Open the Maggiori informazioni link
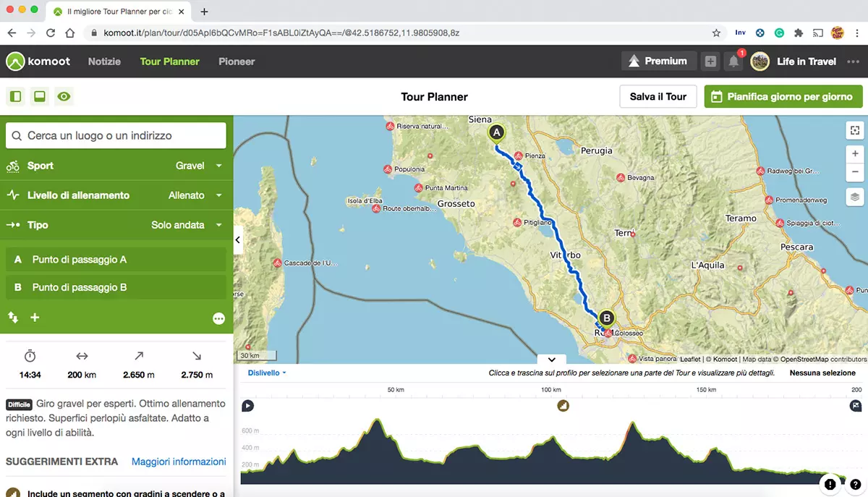 (x=179, y=462)
